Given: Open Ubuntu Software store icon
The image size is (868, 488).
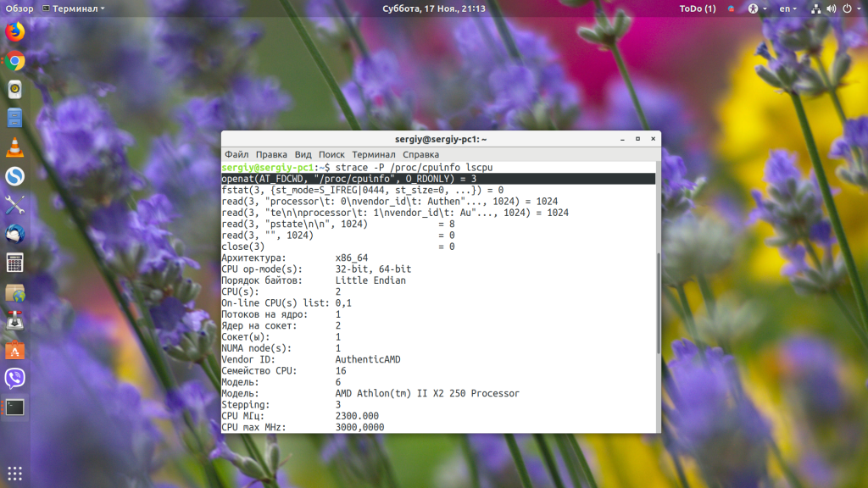Looking at the screenshot, I should (x=15, y=350).
